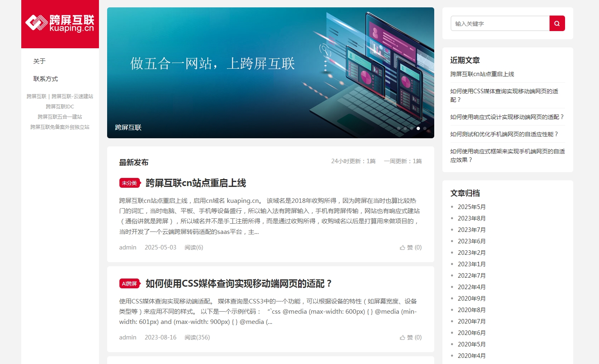
Task: Click the kuaping.cn site logo
Action: (x=60, y=23)
